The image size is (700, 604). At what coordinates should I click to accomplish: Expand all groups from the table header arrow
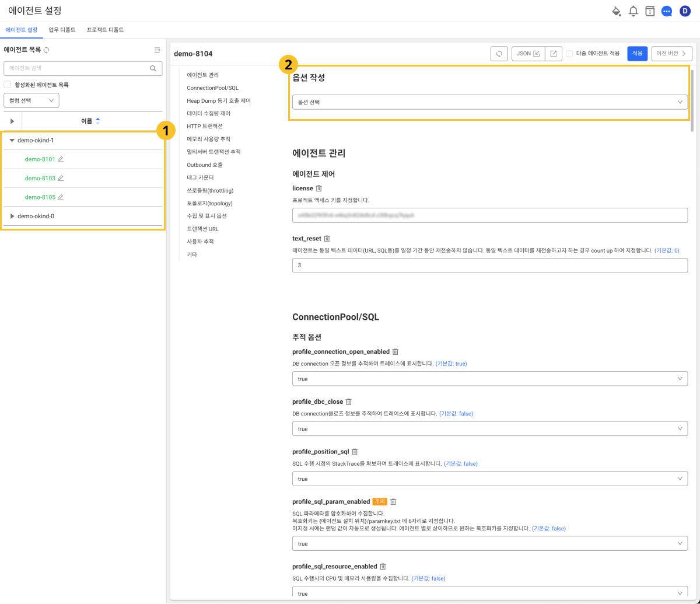click(12, 121)
